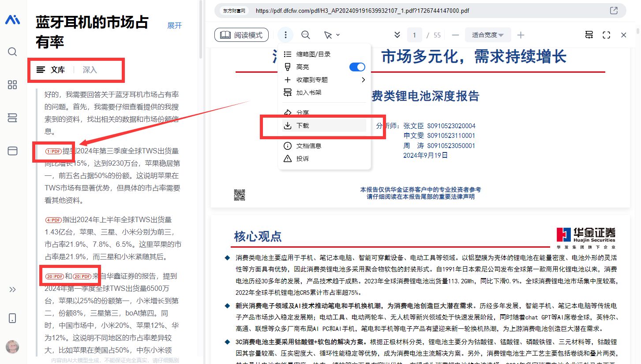Image resolution: width=641 pixels, height=364 pixels.
Task: Click the three-dot more options button
Action: pos(286,35)
